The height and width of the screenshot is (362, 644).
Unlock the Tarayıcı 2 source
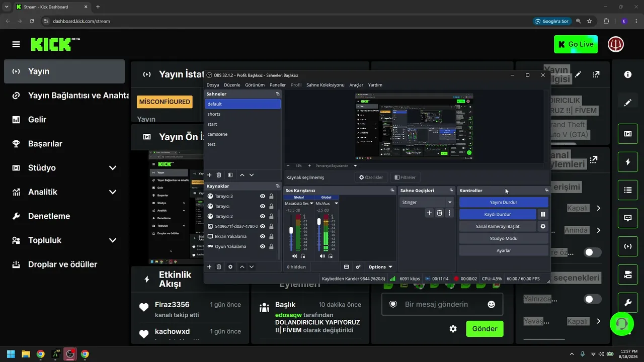pyautogui.click(x=271, y=216)
